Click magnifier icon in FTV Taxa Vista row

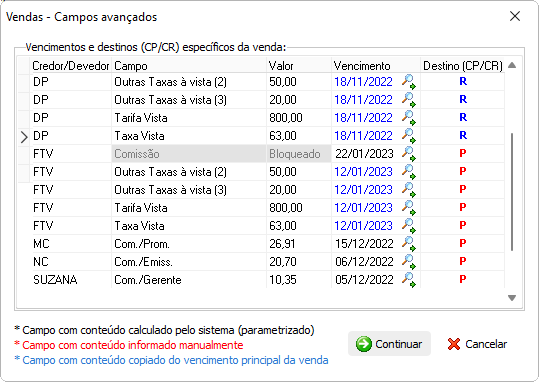409,226
